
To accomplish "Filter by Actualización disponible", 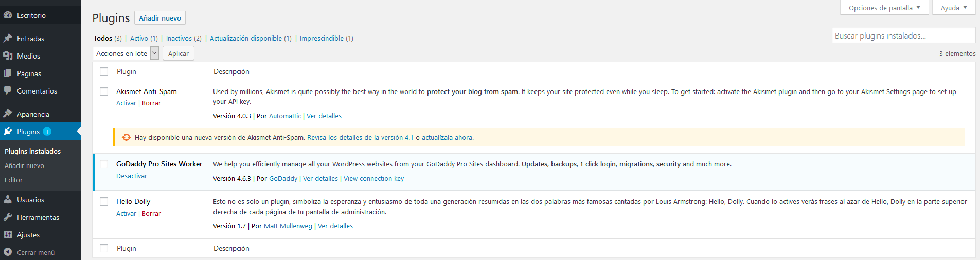I will click(246, 38).
